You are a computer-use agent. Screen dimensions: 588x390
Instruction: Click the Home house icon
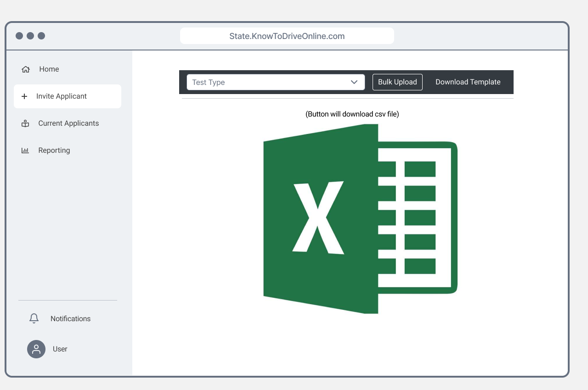click(x=26, y=69)
